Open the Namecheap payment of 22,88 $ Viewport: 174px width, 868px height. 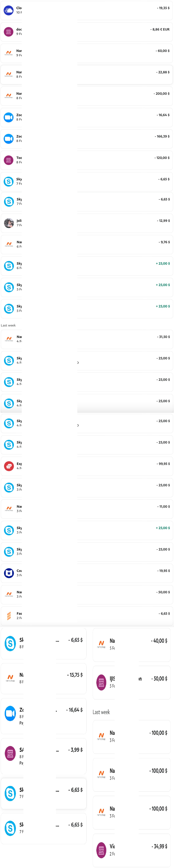(x=86, y=74)
